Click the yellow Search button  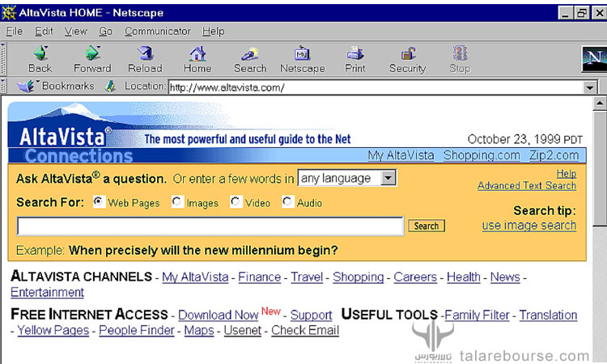[x=427, y=226]
